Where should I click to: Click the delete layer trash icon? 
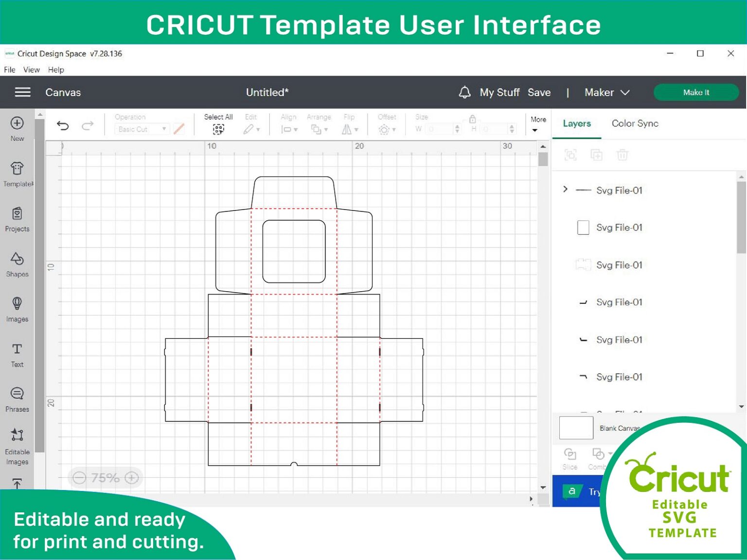coord(622,155)
